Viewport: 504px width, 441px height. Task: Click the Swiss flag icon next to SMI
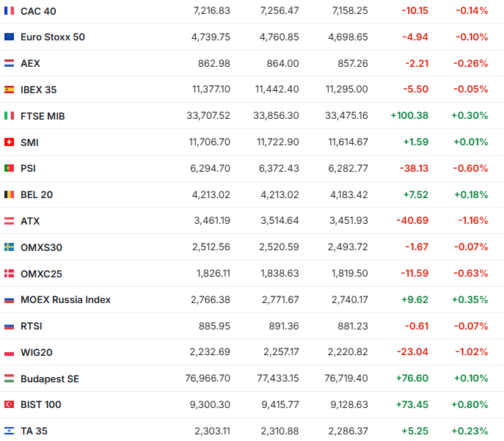pos(10,142)
